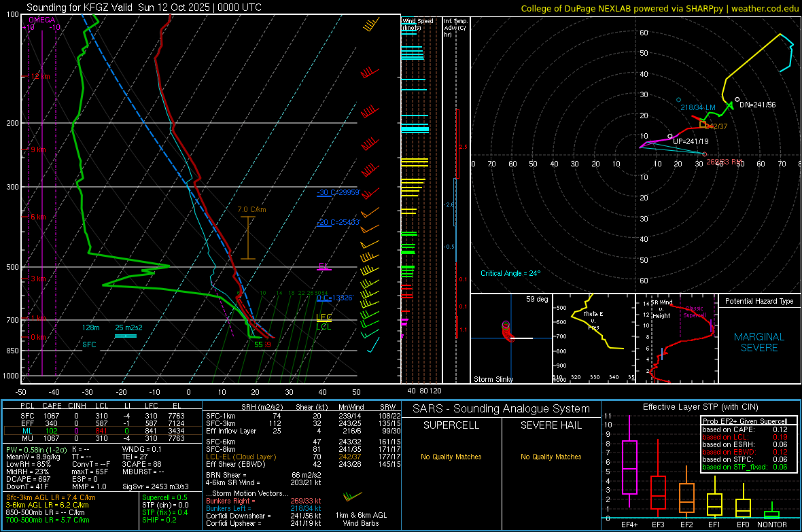The image size is (802, 532).
Task: Select the MU parcel row
Action: [x=103, y=438]
